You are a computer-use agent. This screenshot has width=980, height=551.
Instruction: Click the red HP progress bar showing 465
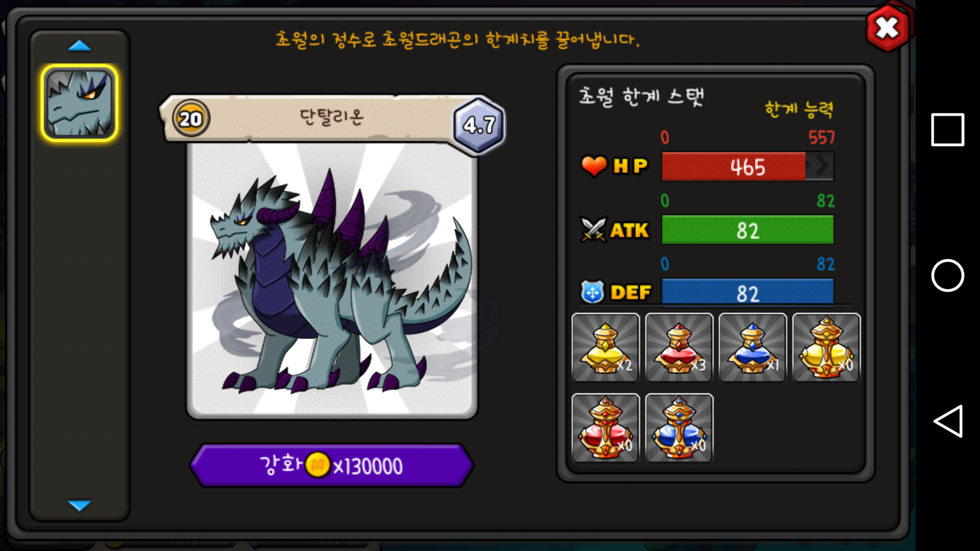coord(748,166)
